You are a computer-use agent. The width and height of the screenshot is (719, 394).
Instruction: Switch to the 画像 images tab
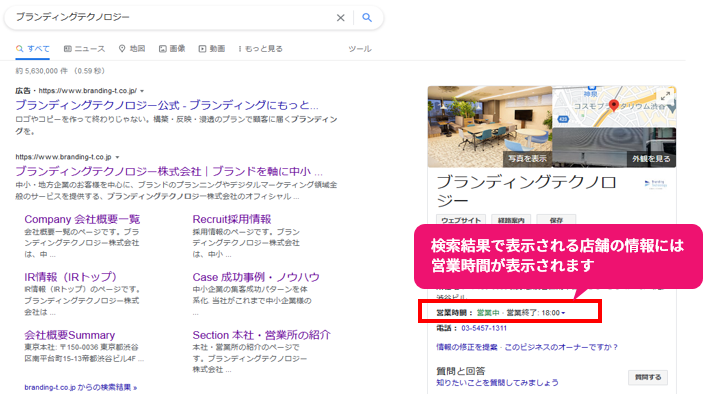pyautogui.click(x=172, y=49)
